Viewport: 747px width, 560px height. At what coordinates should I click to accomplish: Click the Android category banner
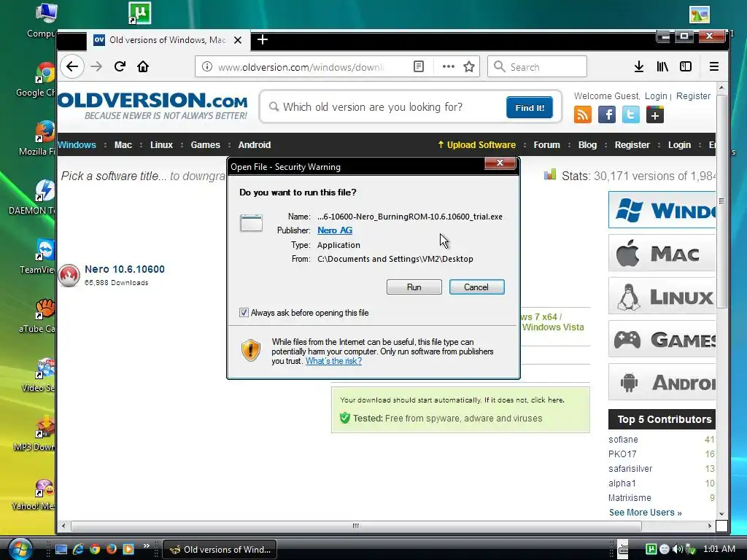tap(662, 382)
